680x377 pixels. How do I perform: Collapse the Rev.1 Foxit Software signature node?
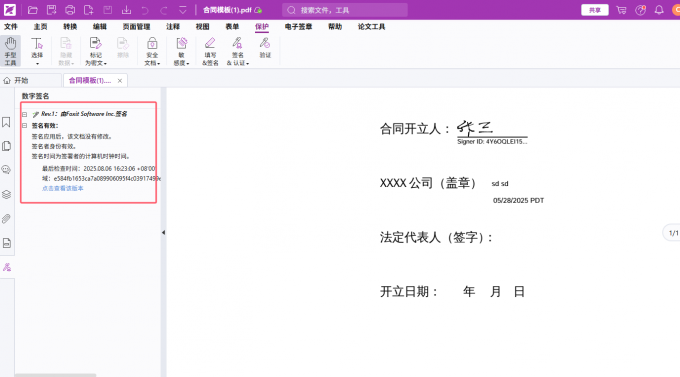tap(25, 115)
